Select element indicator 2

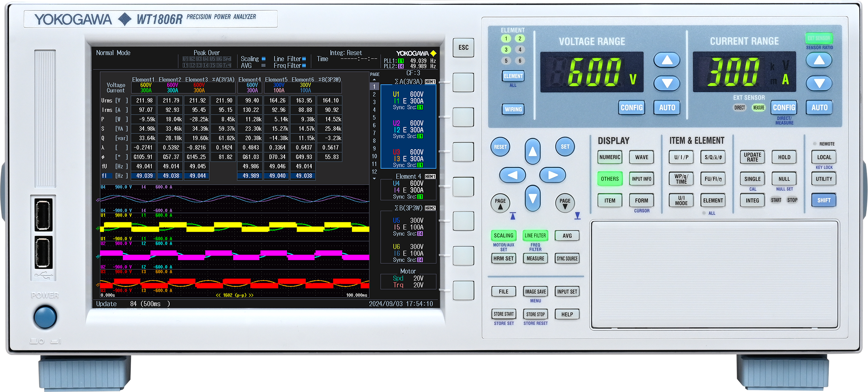pyautogui.click(x=520, y=38)
